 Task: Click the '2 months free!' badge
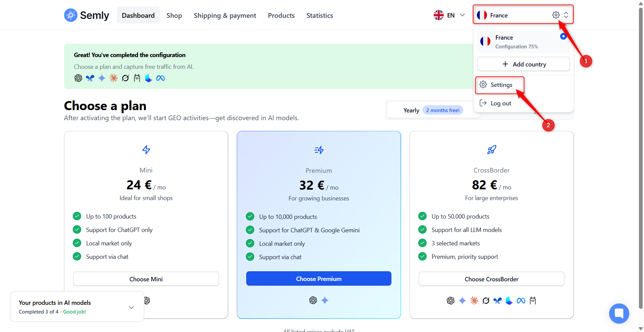[x=443, y=110]
